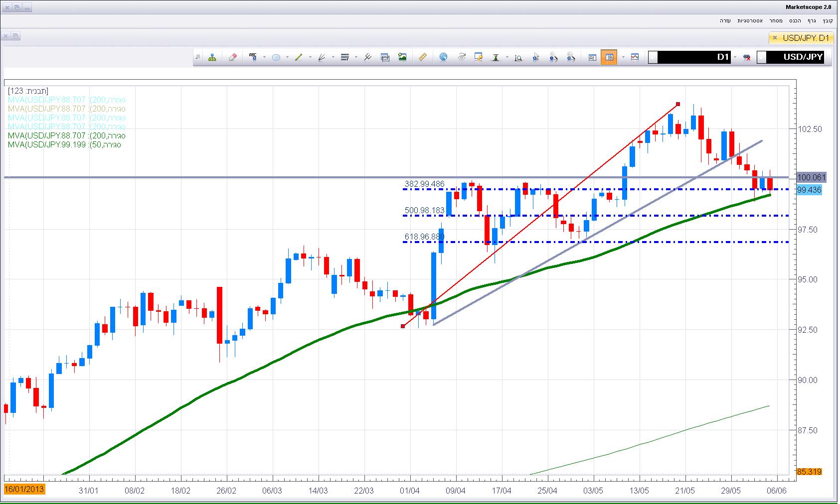Select the cursor zoom-in tool
This screenshot has width=840, height=504.
tap(536, 57)
